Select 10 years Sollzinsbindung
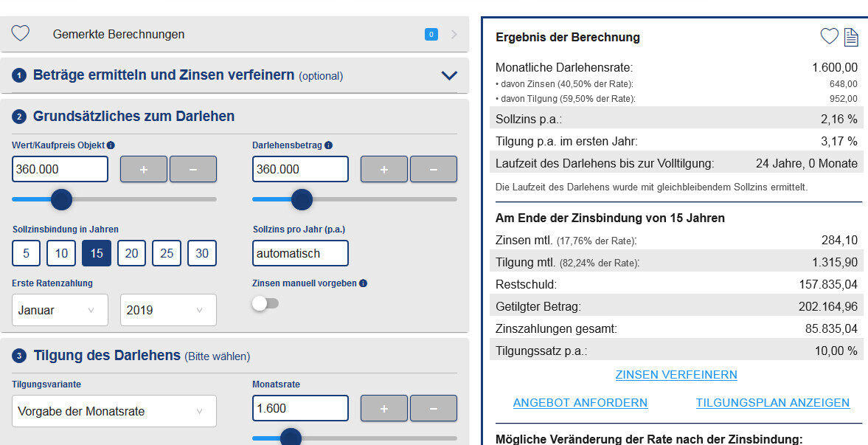Screen dimensions: 868x445 click(x=61, y=253)
